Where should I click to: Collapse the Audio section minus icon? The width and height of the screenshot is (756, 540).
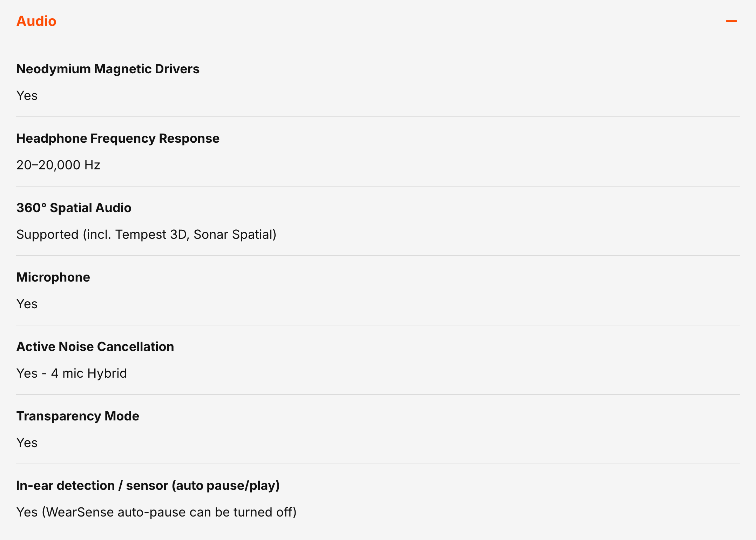tap(731, 21)
